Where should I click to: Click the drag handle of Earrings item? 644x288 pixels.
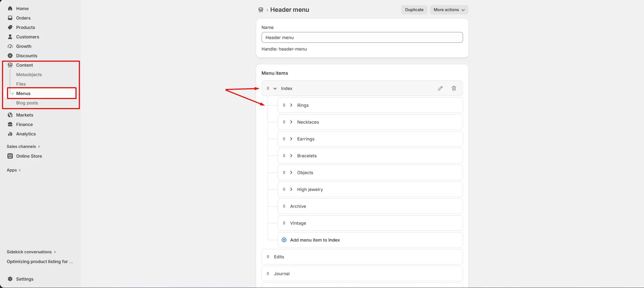(284, 139)
